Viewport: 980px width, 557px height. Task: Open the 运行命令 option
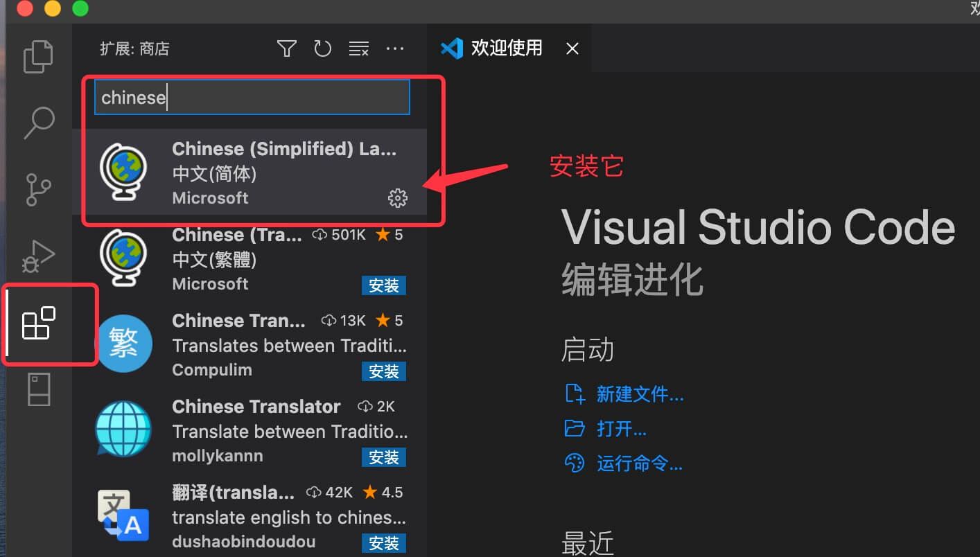click(x=639, y=463)
